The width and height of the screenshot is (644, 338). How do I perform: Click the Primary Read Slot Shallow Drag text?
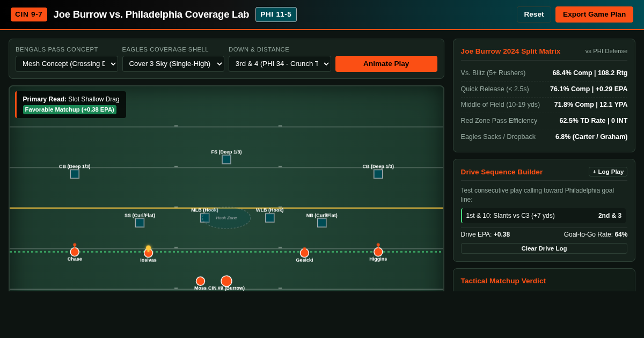click(x=71, y=99)
